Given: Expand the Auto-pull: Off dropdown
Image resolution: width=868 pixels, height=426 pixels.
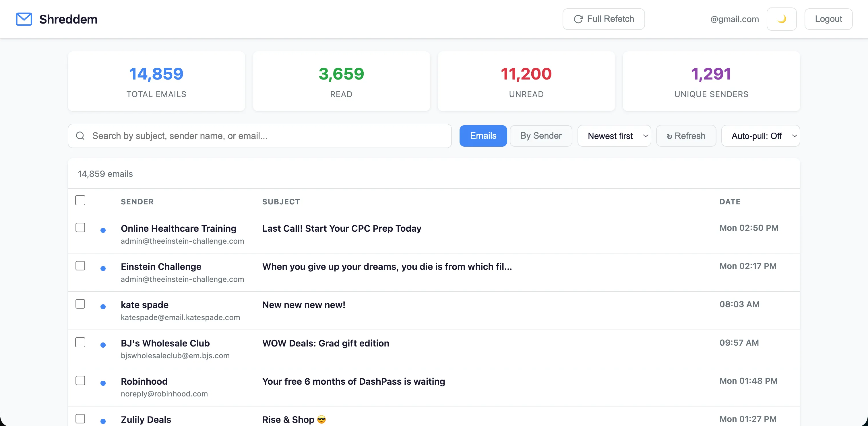Looking at the screenshot, I should coord(761,136).
